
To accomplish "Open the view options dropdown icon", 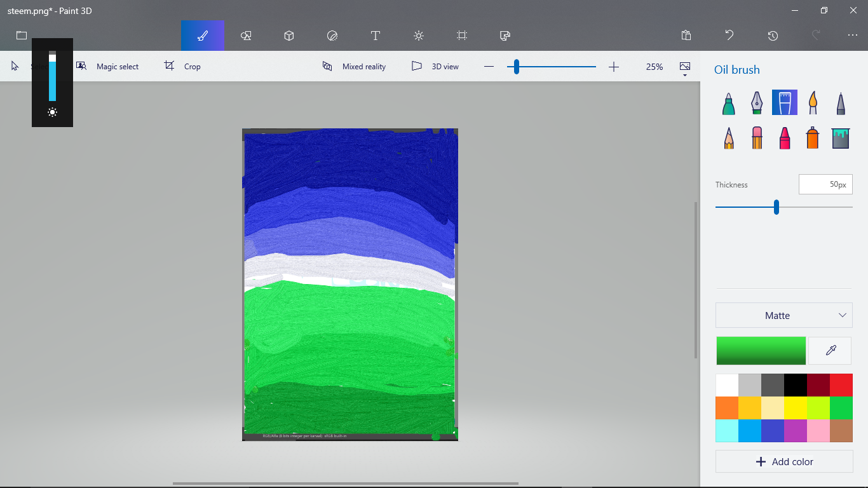I will point(685,69).
